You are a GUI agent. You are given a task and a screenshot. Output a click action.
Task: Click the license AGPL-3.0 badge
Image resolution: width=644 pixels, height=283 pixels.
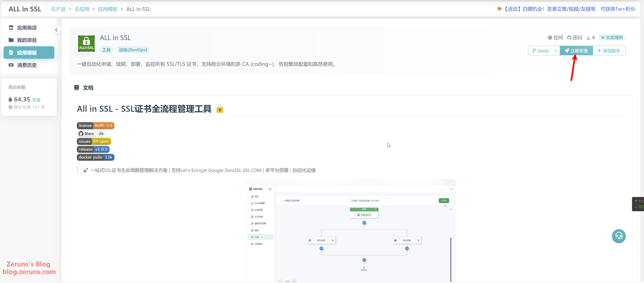tap(95, 126)
